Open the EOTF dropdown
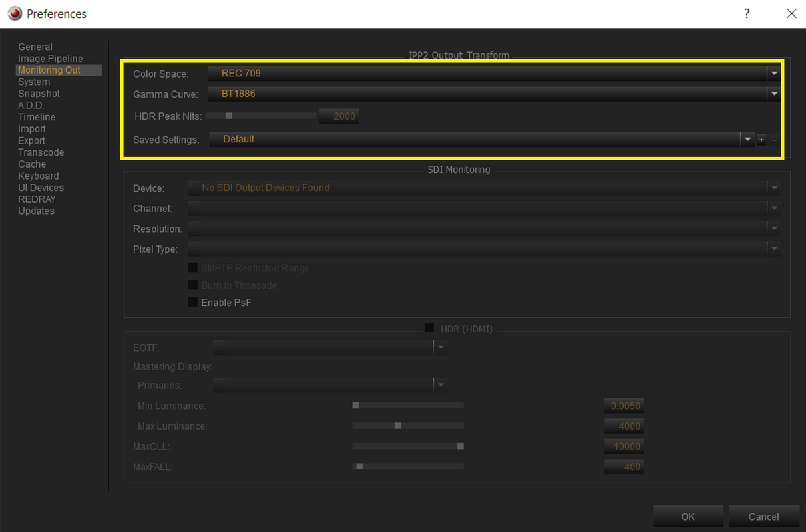This screenshot has height=532, width=806. coord(329,347)
